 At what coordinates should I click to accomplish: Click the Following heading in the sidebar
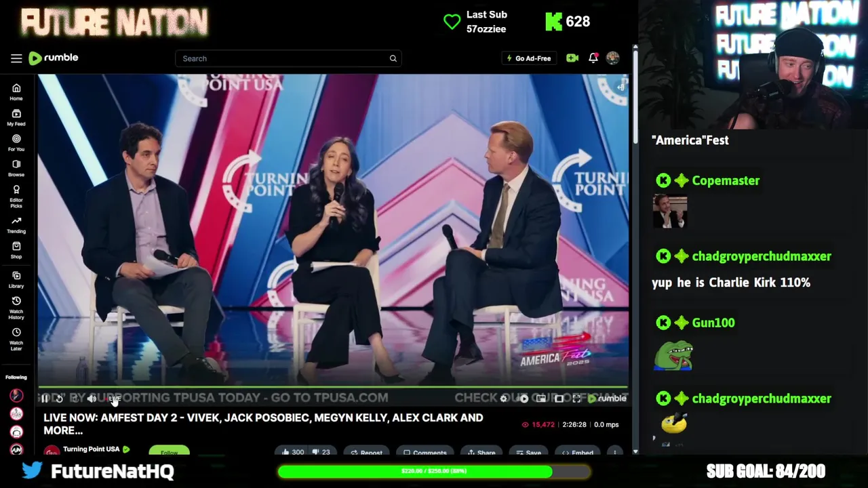click(x=16, y=377)
